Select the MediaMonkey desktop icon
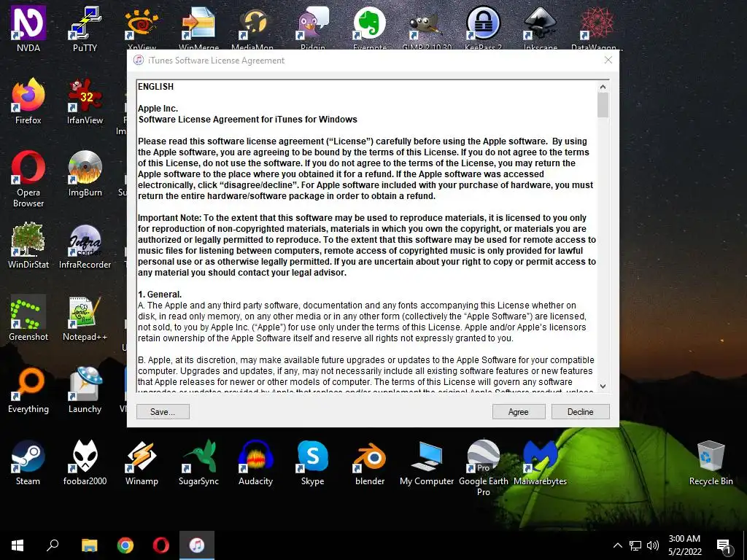 252,28
